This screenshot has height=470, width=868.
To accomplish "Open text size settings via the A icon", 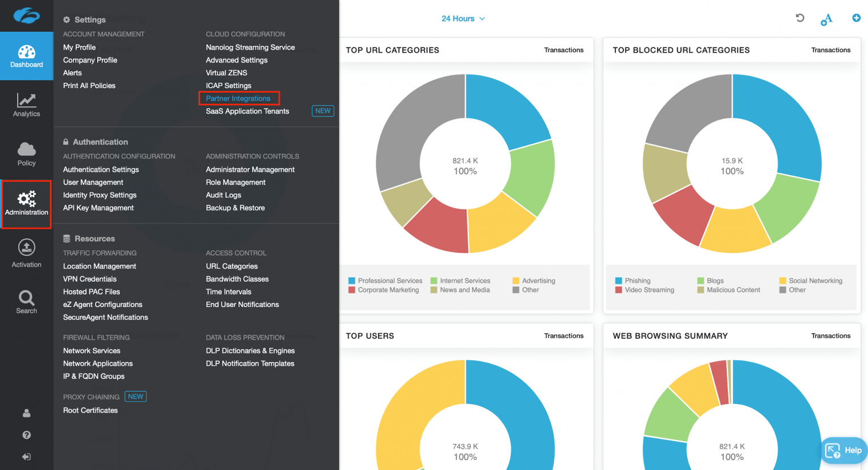I will click(827, 19).
